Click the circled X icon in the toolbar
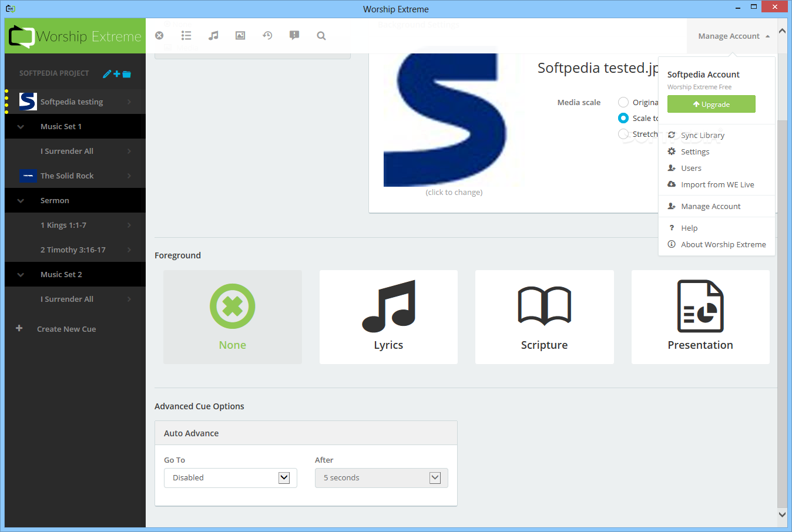This screenshot has height=532, width=792. point(159,35)
